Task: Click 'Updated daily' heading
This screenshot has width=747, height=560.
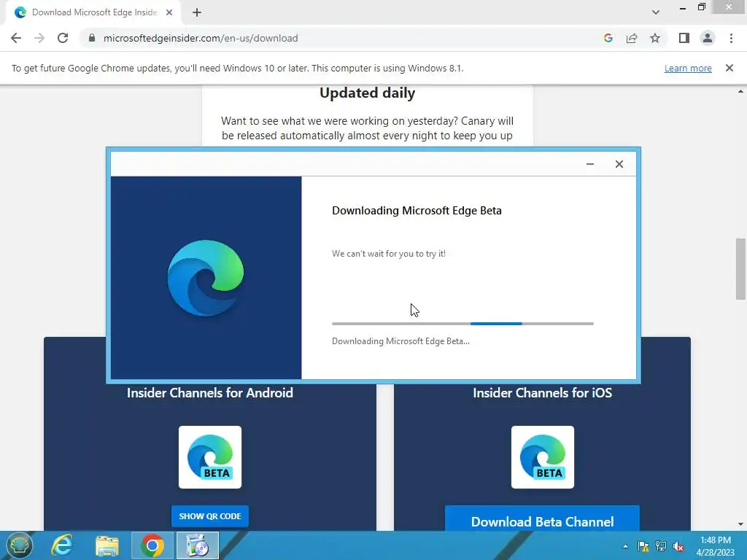Action: [368, 93]
